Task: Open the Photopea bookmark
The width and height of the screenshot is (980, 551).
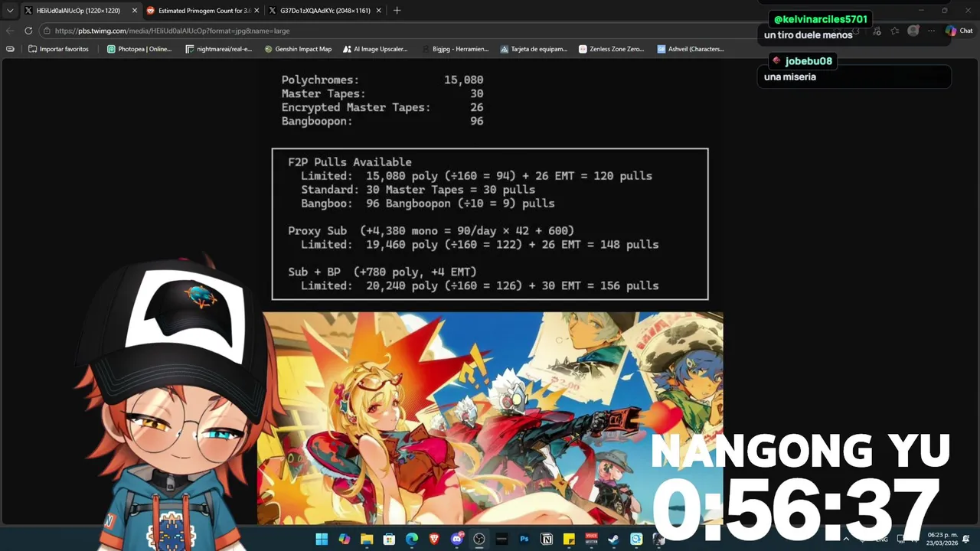Action: pos(139,49)
